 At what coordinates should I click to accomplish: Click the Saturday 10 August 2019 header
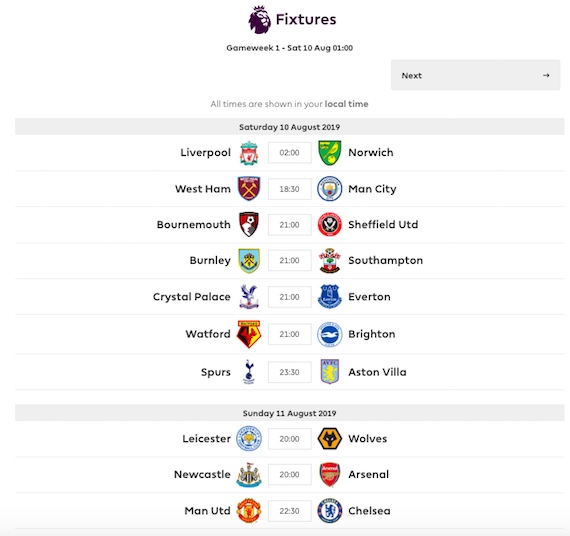point(290,127)
